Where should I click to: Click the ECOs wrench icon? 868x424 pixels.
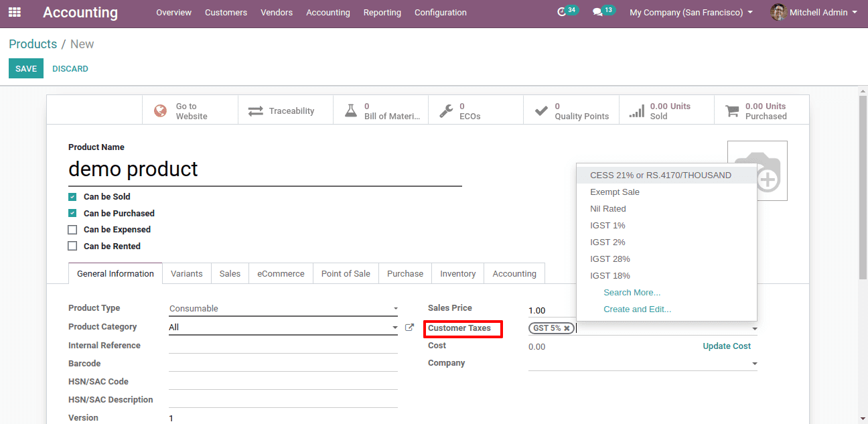pos(446,111)
